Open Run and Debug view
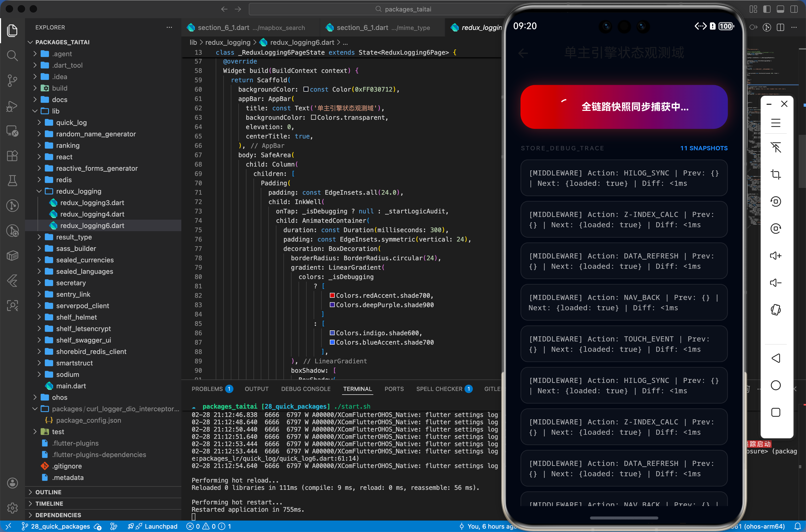This screenshot has width=806, height=532. (12, 106)
